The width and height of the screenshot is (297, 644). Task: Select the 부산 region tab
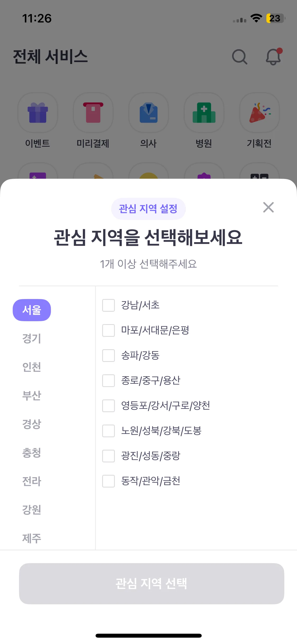point(32,396)
